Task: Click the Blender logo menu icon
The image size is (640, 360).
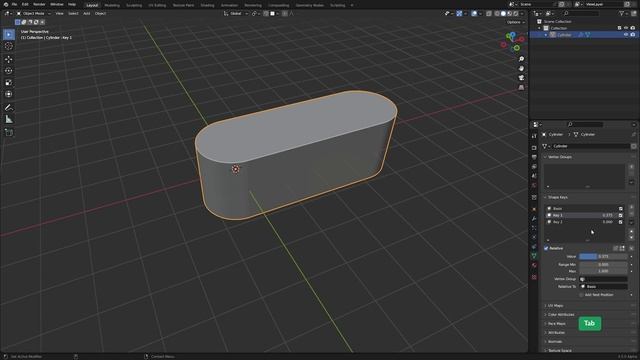Action: (6, 4)
